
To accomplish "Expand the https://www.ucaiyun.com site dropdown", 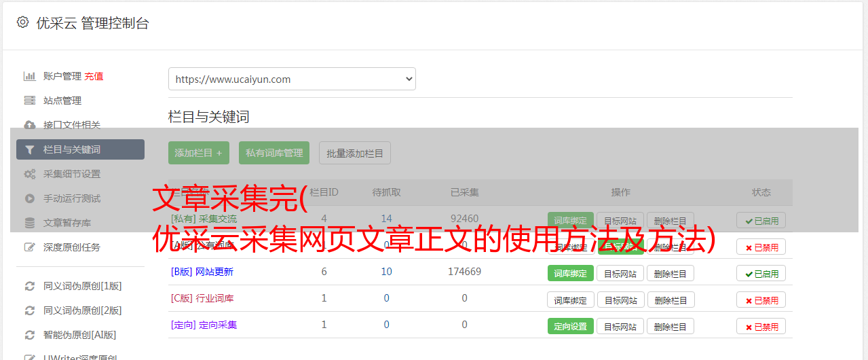I will [x=292, y=79].
